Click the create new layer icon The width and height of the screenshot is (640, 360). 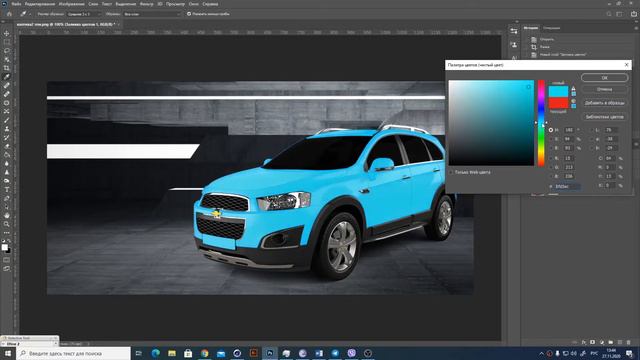620,342
